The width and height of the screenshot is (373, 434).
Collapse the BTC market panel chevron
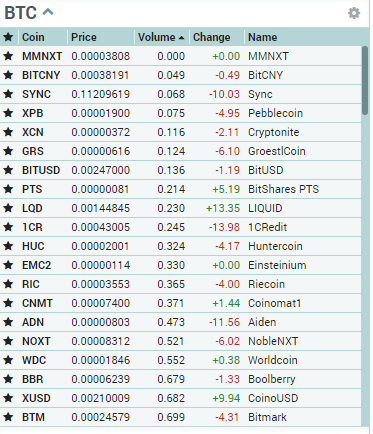click(x=48, y=12)
